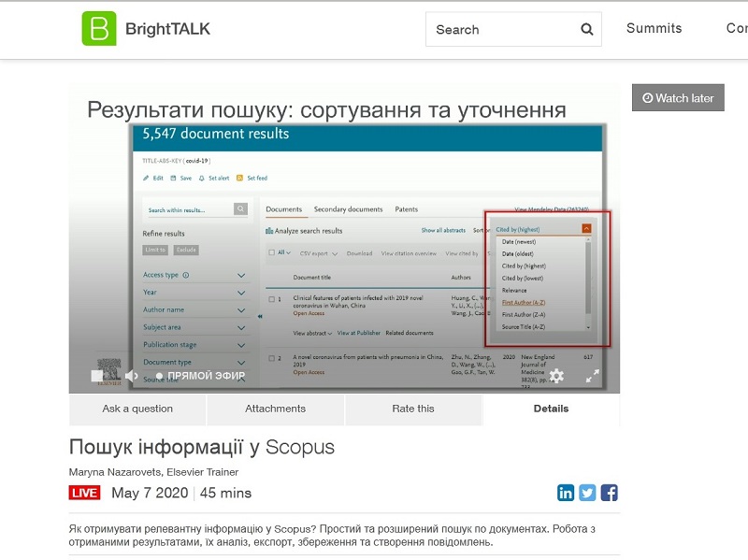Jump to live via ПРЯМОЙ ЭФИР indicator
The width and height of the screenshot is (748, 560).
click(200, 376)
